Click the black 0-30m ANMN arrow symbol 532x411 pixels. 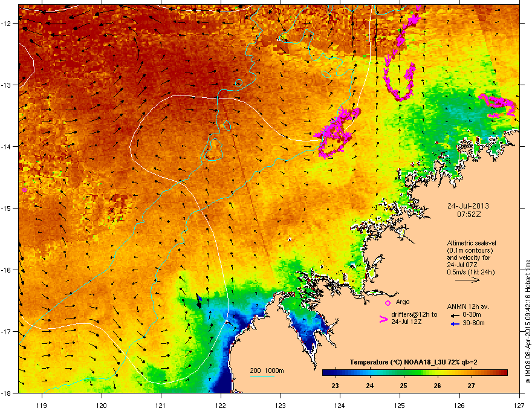(455, 316)
